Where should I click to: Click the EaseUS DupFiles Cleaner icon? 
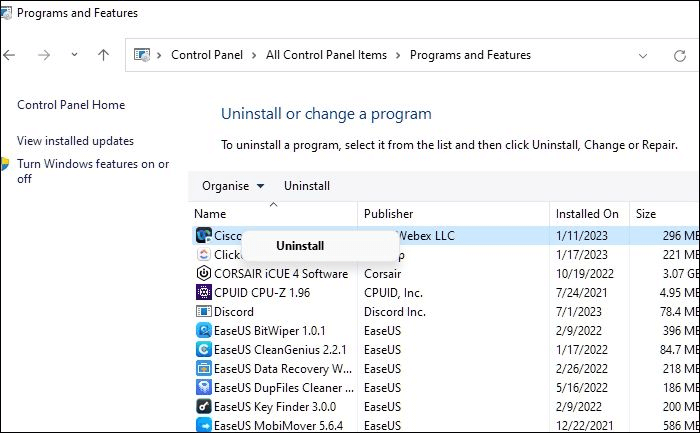point(204,387)
